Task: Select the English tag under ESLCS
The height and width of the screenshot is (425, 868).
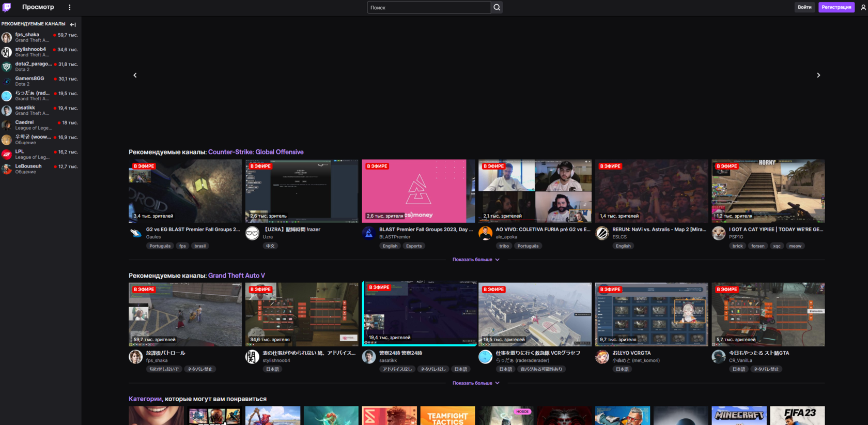Action: coord(623,246)
